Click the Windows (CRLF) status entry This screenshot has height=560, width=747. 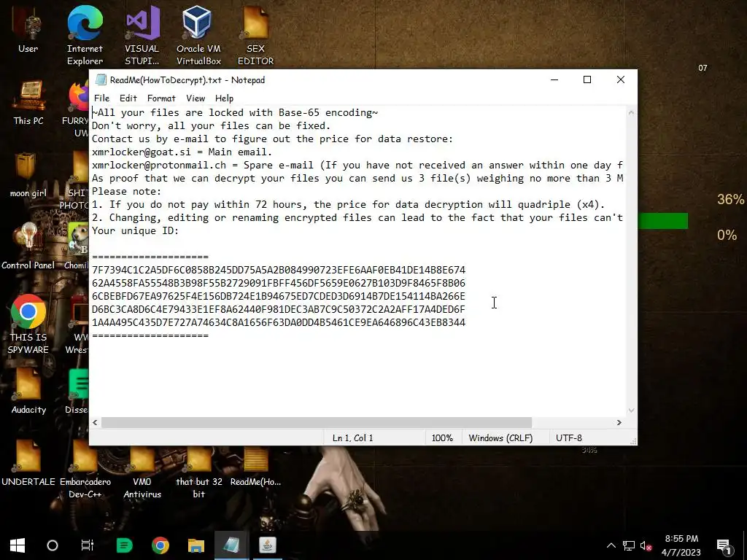click(500, 437)
